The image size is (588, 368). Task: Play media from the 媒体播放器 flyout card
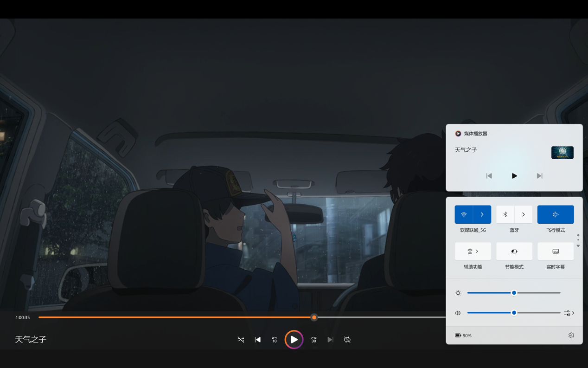[x=514, y=176]
